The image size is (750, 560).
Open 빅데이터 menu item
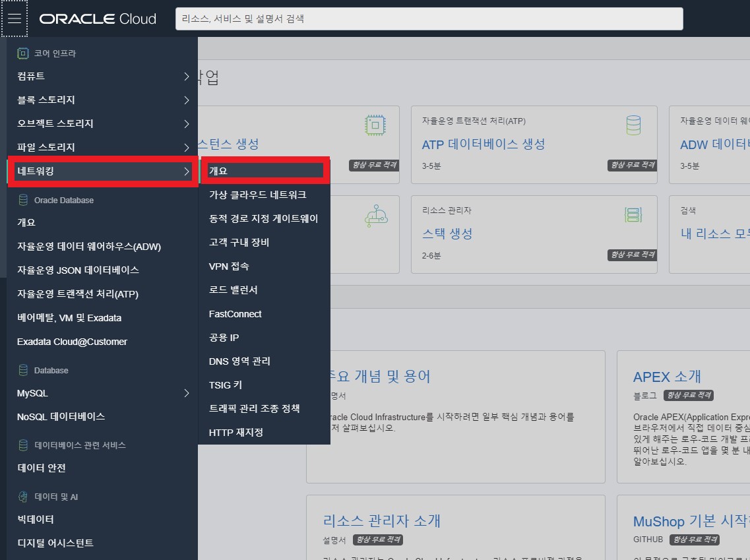tap(103, 519)
